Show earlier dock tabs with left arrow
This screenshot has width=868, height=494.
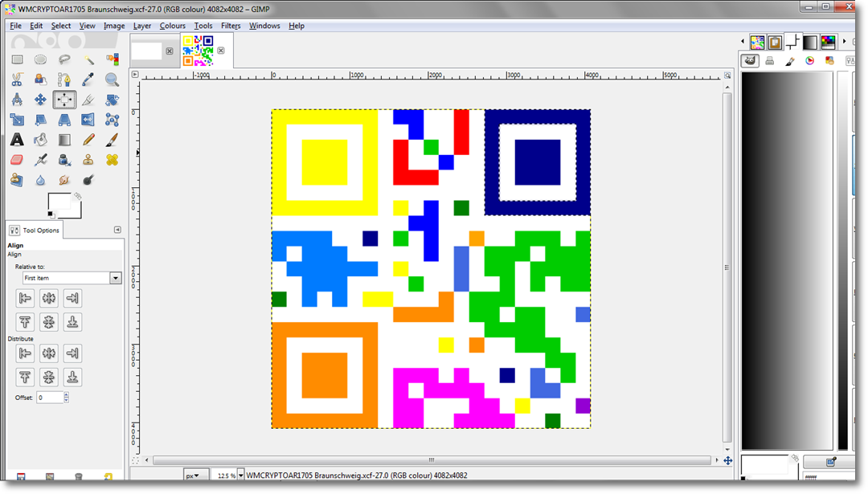click(743, 42)
